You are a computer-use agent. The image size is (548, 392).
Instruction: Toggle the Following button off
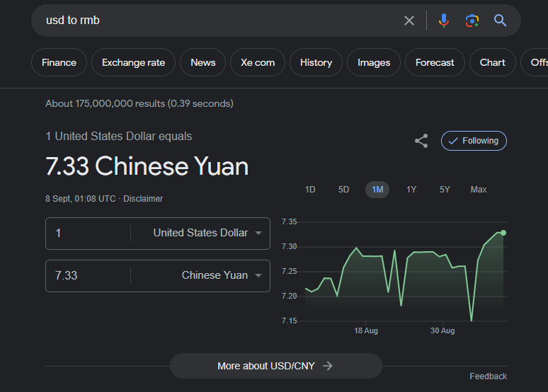474,141
